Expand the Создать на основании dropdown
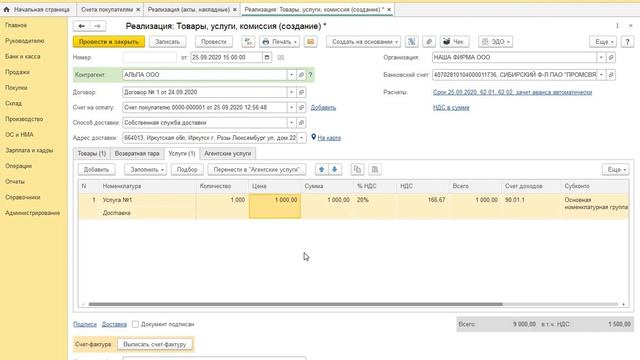Screen dimensions: 640x360 click(x=363, y=42)
